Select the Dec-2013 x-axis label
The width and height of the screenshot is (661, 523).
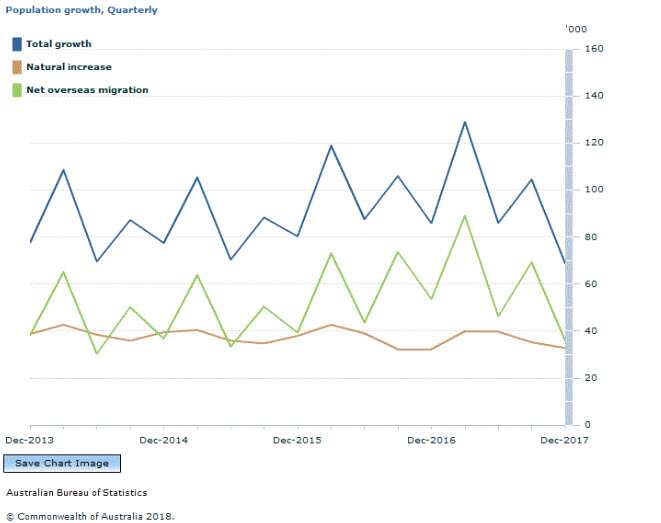pos(29,440)
